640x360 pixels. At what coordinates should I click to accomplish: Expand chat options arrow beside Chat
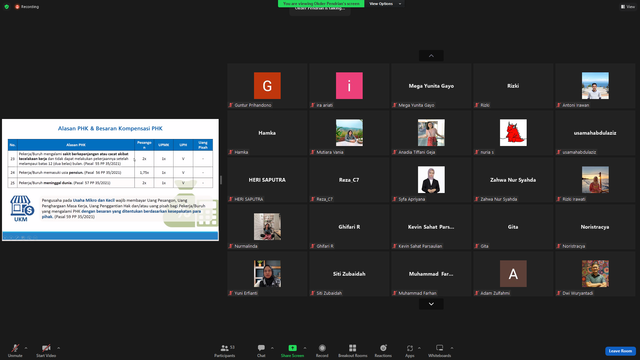(272, 348)
